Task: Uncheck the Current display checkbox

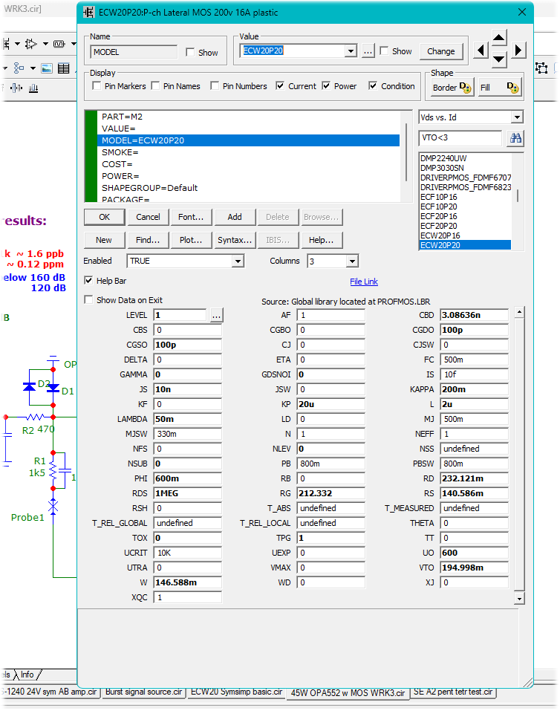Action: (280, 86)
